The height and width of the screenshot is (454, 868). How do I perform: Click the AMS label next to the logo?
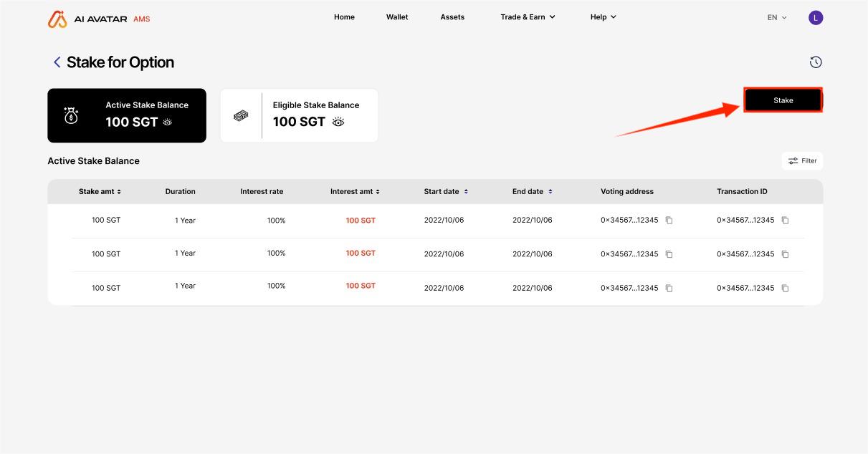142,19
